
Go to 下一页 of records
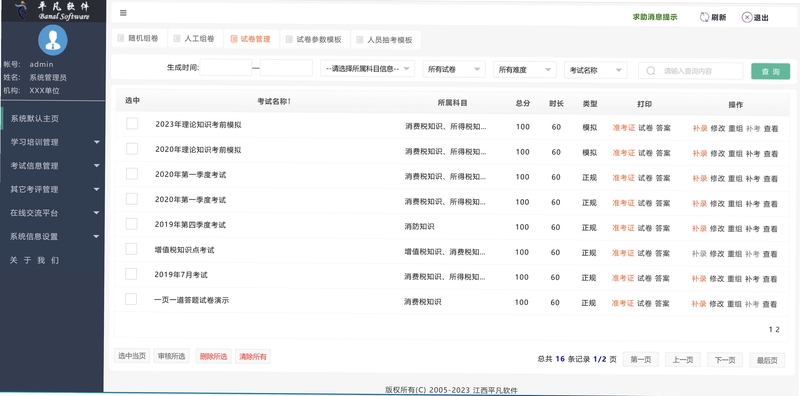tap(725, 360)
